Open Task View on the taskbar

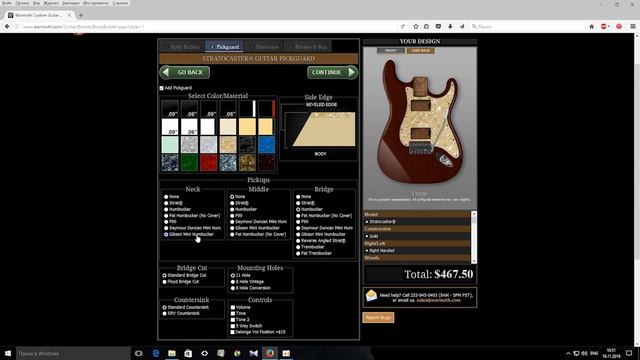pyautogui.click(x=139, y=353)
